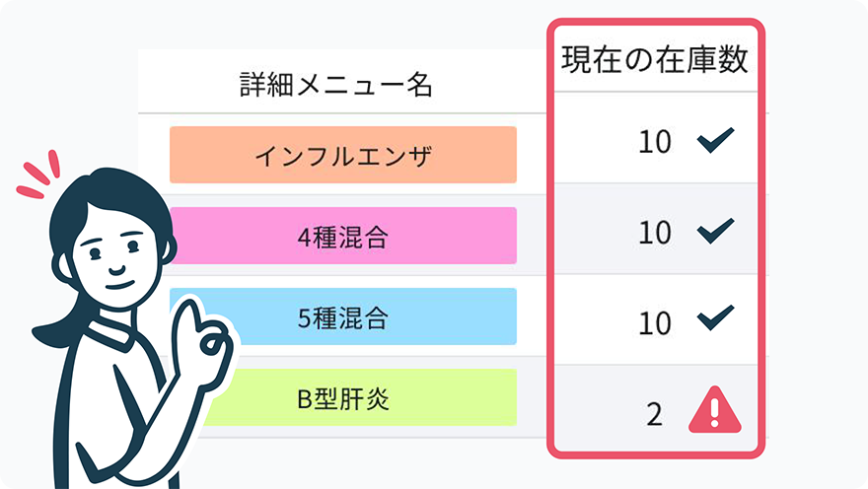This screenshot has height=489, width=868.
Task: Click the nurse's OK hand gesture
Action: coord(202,340)
